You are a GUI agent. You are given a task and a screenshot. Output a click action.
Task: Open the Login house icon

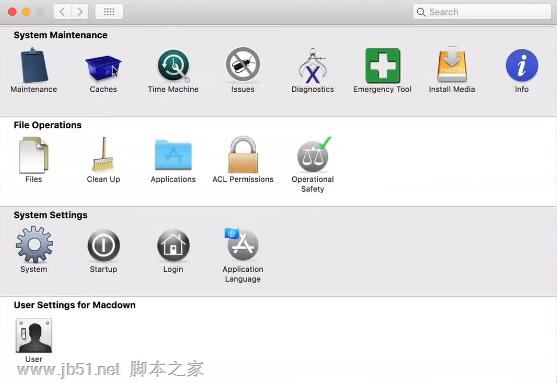(173, 245)
